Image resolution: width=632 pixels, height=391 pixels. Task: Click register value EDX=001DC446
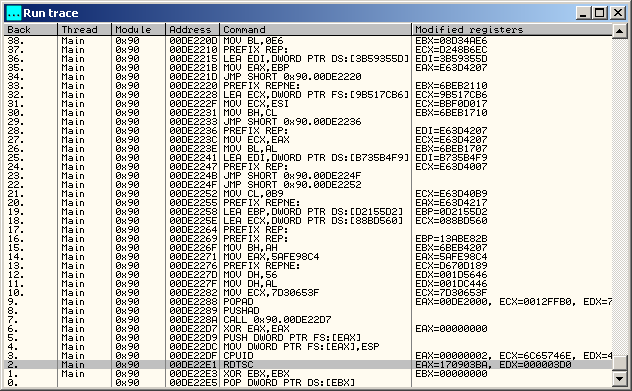coord(451,284)
